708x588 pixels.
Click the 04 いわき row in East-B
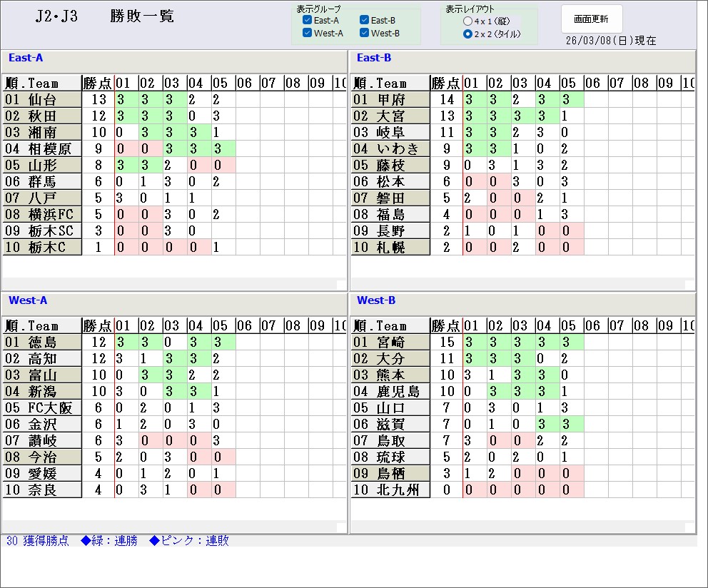(391, 149)
